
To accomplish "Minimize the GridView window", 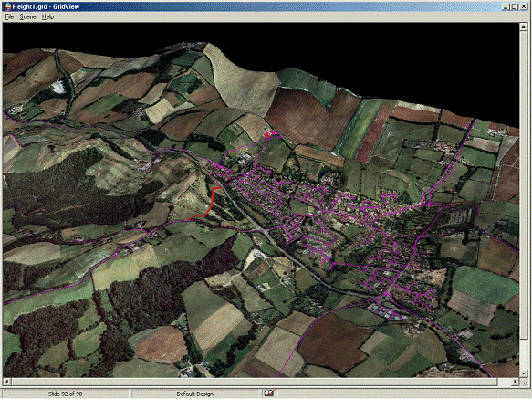I will [x=506, y=6].
